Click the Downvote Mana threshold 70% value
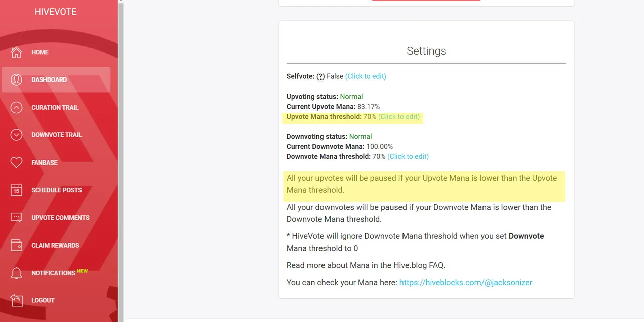Screen dimensions: 644x322 [379, 156]
